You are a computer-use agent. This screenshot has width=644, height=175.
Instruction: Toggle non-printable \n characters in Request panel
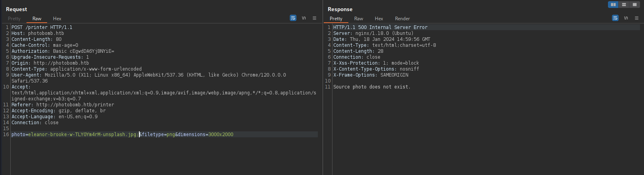304,18
